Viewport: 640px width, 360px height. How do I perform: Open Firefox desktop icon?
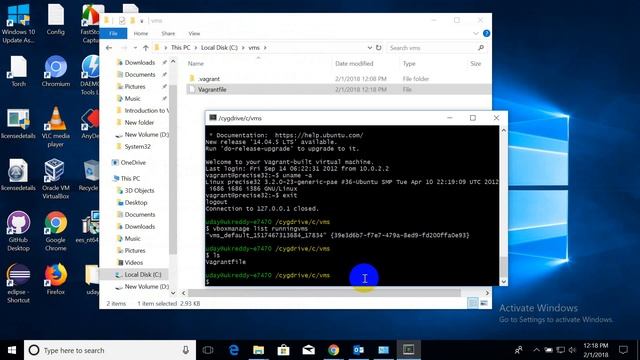(x=56, y=279)
